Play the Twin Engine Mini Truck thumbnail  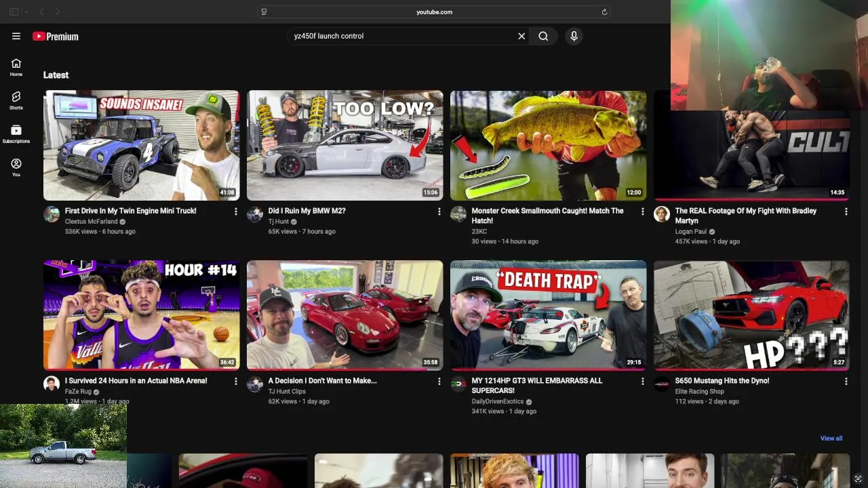(x=141, y=146)
